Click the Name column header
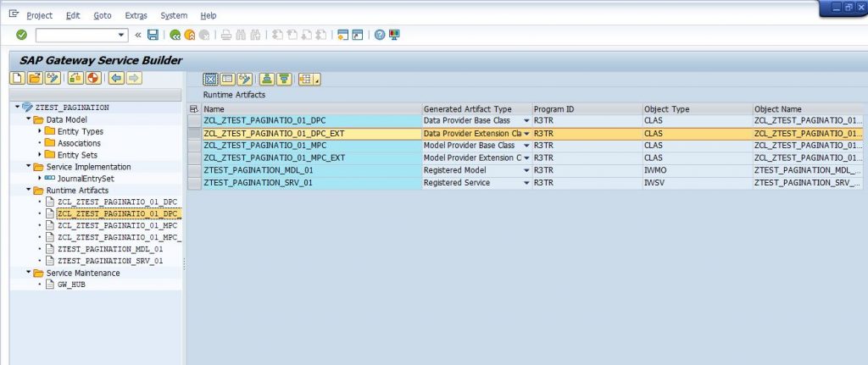 coord(312,109)
